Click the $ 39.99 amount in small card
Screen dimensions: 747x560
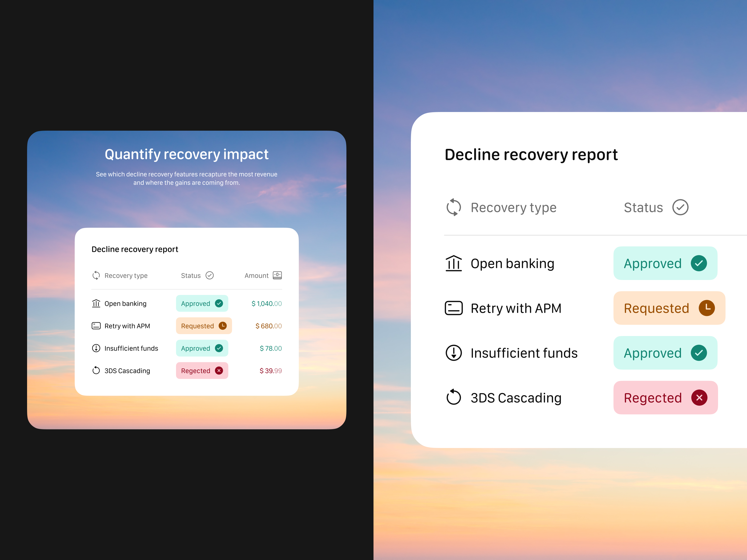pos(271,371)
